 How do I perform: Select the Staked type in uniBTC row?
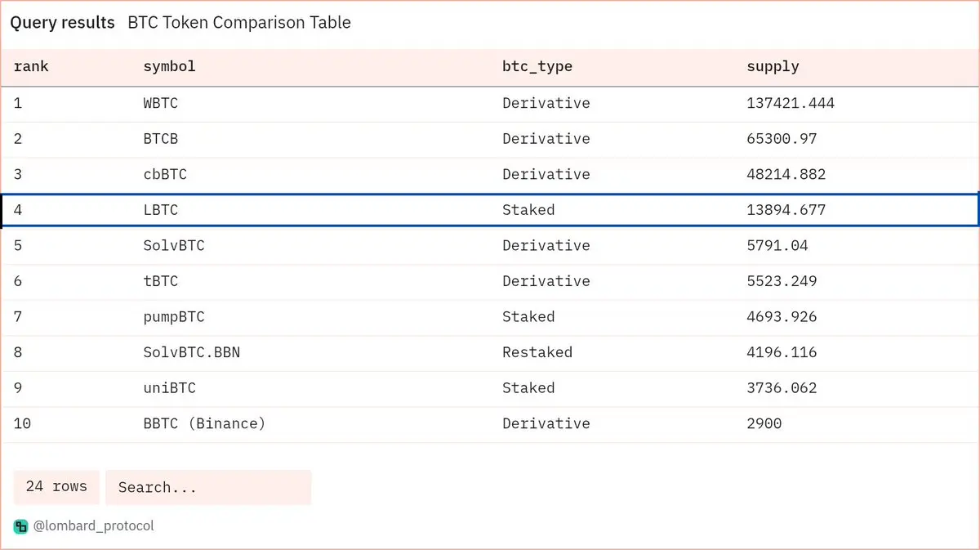tap(528, 388)
